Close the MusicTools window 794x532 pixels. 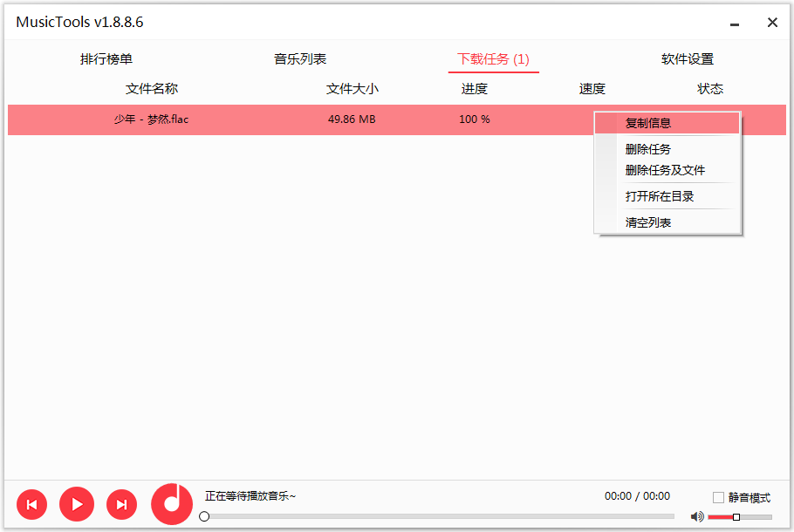tap(772, 23)
